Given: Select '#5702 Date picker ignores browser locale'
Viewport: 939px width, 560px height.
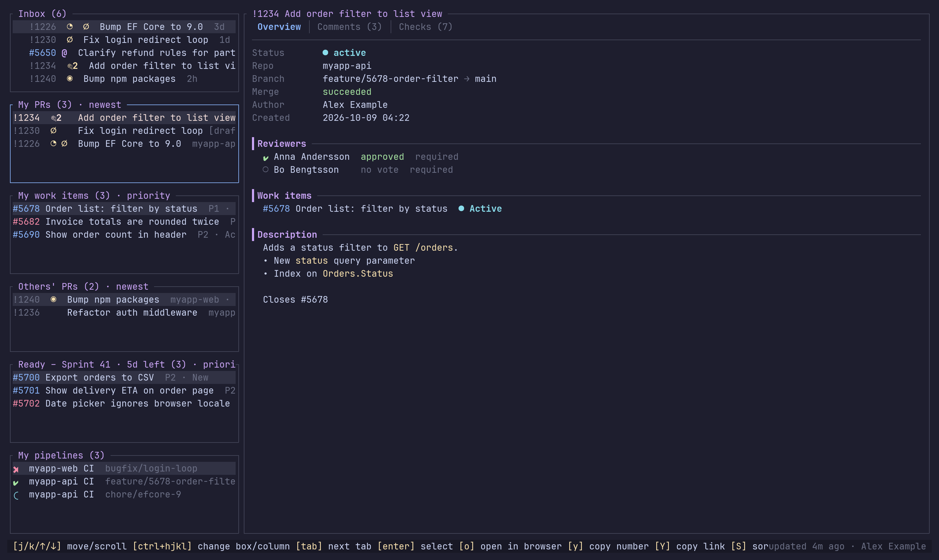Looking at the screenshot, I should coord(124,404).
